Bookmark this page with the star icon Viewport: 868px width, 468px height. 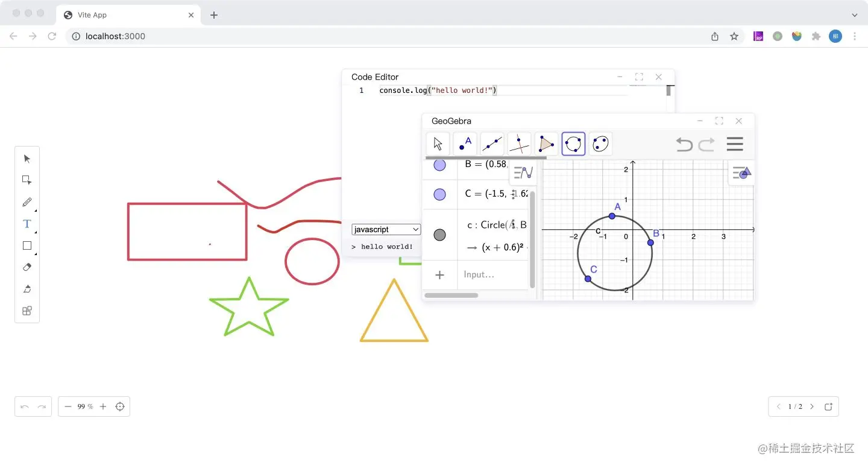click(x=734, y=36)
